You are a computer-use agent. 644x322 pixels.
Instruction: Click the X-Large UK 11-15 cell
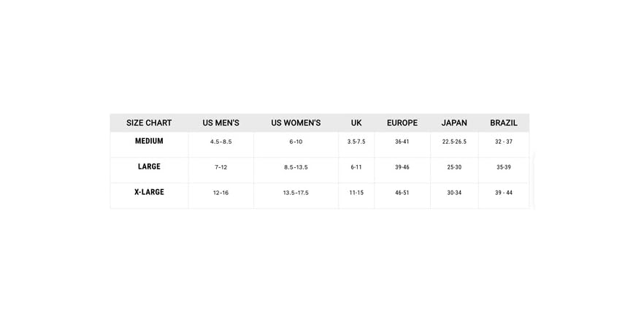tap(356, 193)
